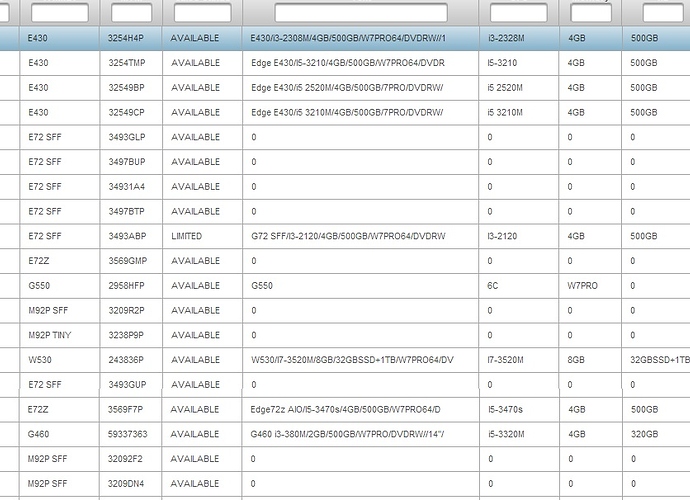
Task: Select part number 3569GMP
Action: (x=128, y=261)
